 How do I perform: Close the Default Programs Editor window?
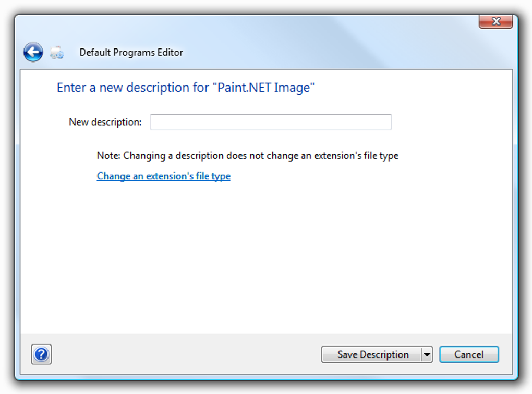pyautogui.click(x=496, y=22)
